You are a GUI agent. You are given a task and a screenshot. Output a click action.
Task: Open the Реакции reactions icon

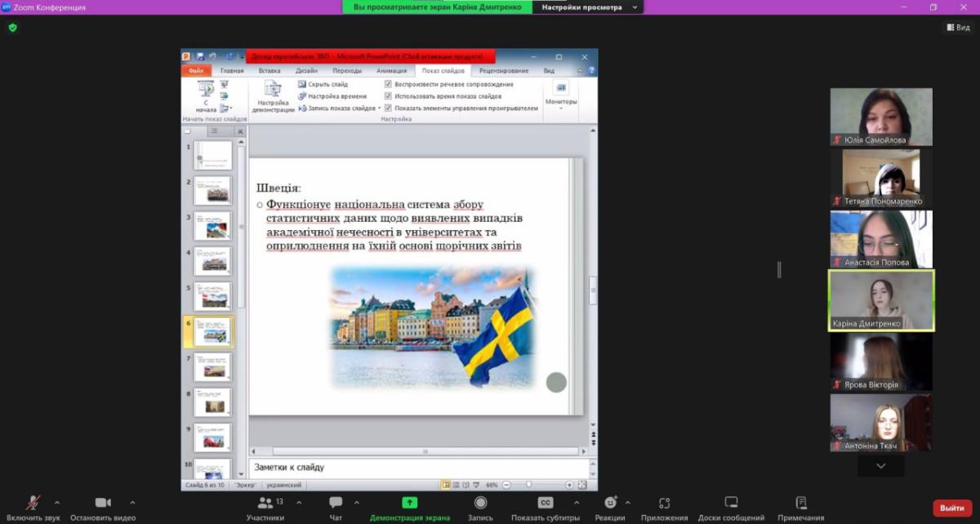point(609,503)
